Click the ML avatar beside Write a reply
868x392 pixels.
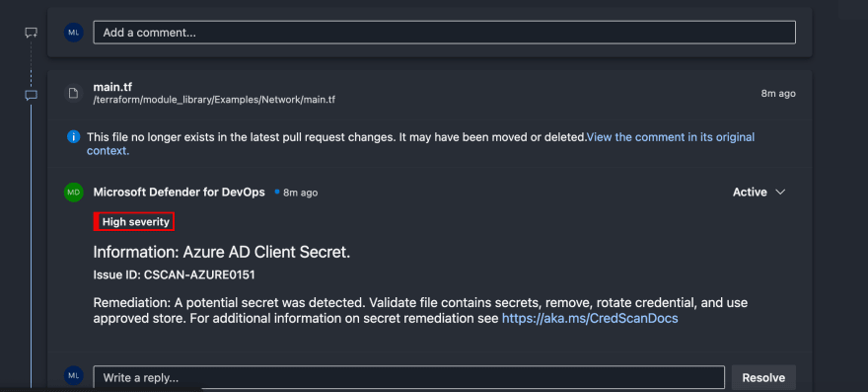[74, 375]
